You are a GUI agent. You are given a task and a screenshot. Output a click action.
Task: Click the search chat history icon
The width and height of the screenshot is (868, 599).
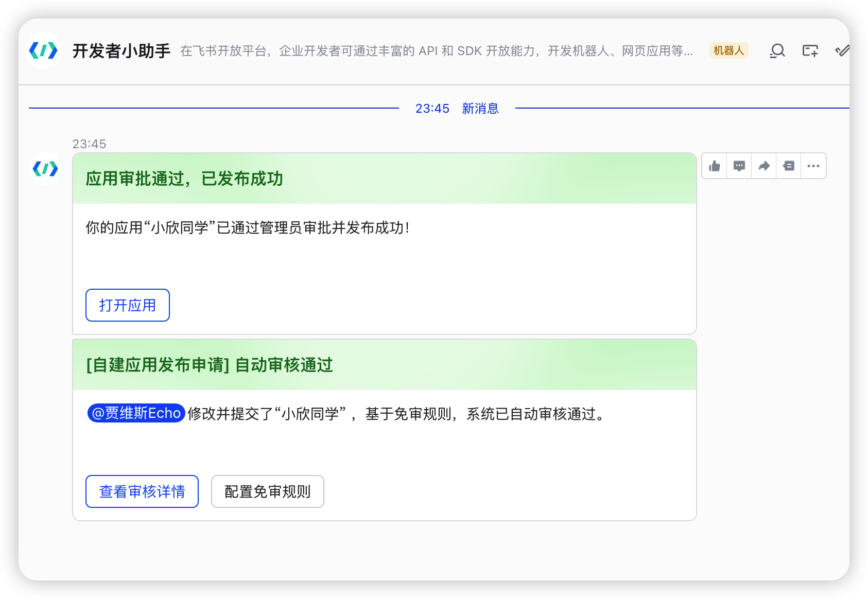coord(777,51)
